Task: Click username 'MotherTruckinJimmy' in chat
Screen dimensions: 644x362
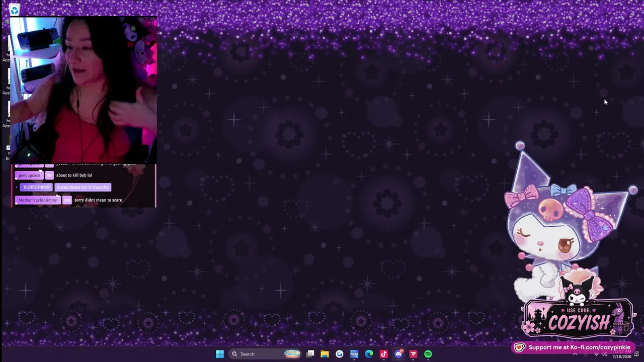Action: pyautogui.click(x=38, y=200)
